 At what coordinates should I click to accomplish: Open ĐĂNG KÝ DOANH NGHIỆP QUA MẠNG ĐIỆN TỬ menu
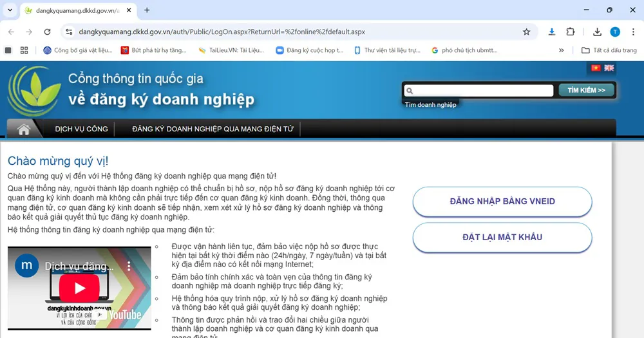tap(213, 129)
